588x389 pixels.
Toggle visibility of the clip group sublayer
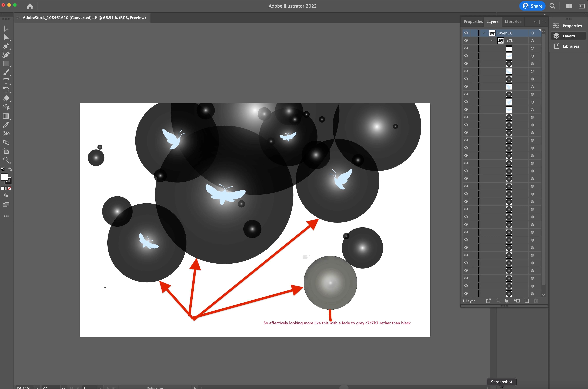pyautogui.click(x=466, y=41)
